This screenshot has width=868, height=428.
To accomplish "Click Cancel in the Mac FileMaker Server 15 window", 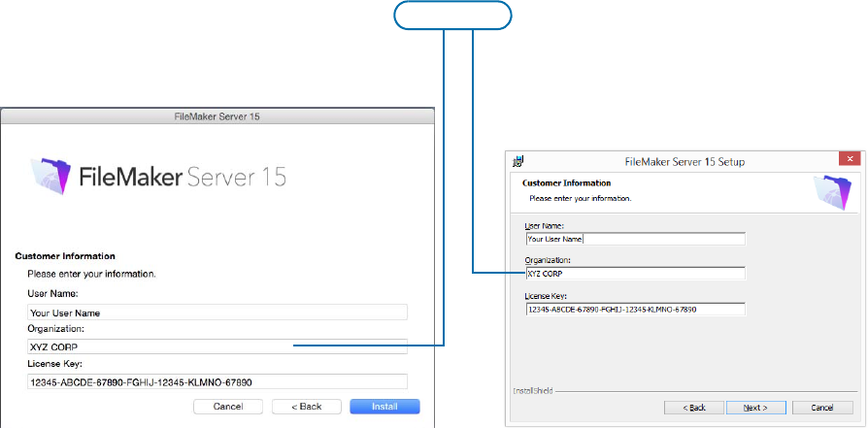I will pos(228,407).
